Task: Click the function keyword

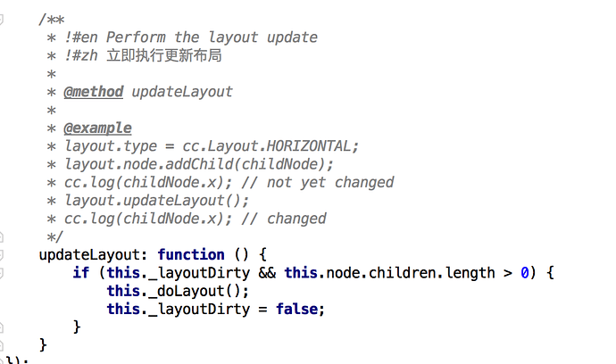Action: point(191,254)
